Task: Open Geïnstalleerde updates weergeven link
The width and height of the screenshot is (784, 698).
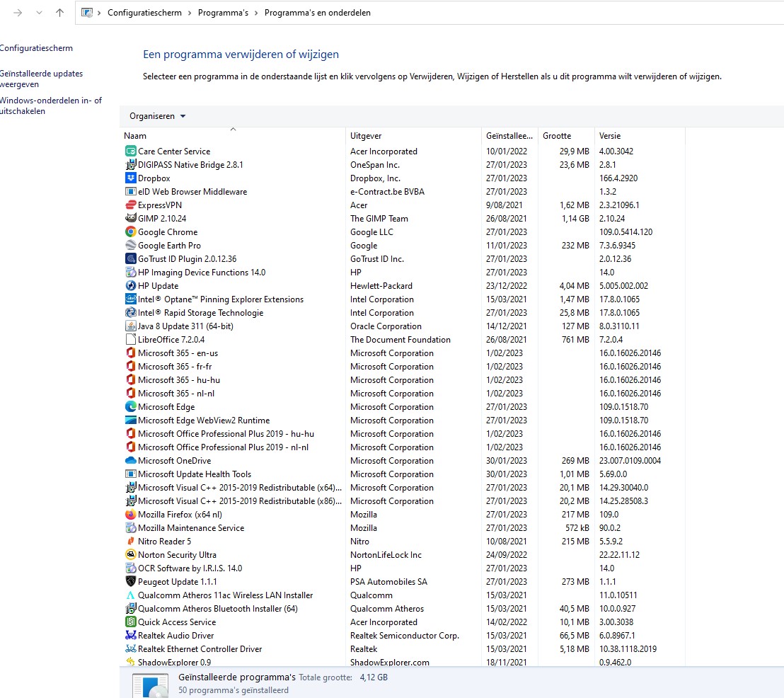Action: (41, 79)
